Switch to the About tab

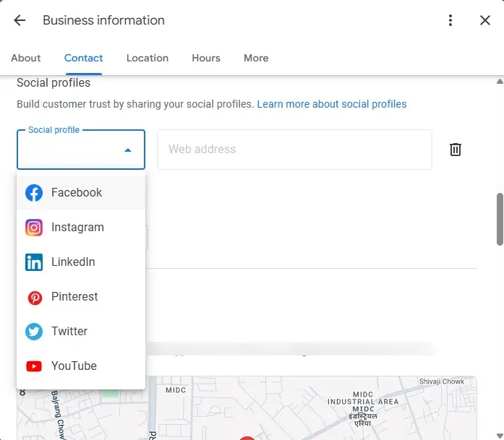pos(26,58)
